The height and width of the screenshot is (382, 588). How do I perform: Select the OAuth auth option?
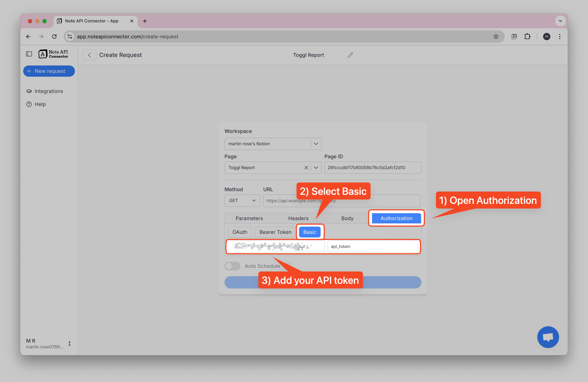point(239,232)
